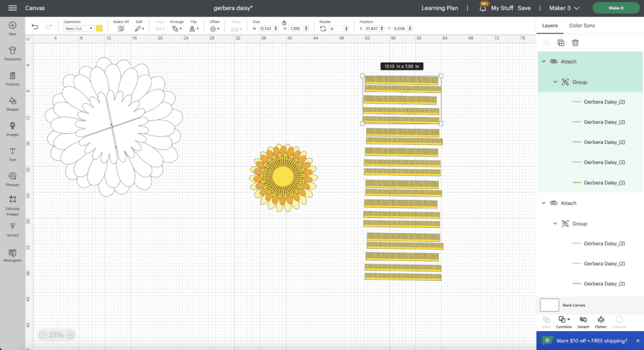
Task: Click the Rotate angle input field
Action: click(x=336, y=29)
